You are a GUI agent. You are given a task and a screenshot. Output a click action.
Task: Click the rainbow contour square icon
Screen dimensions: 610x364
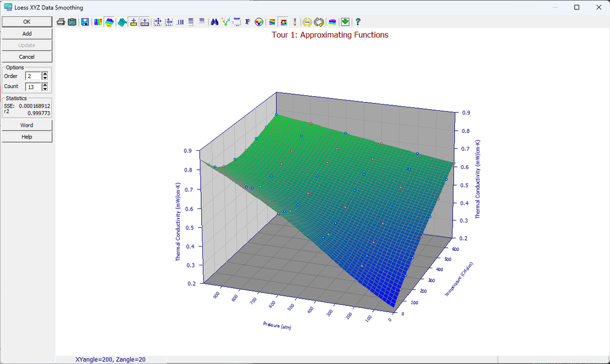pyautogui.click(x=283, y=22)
